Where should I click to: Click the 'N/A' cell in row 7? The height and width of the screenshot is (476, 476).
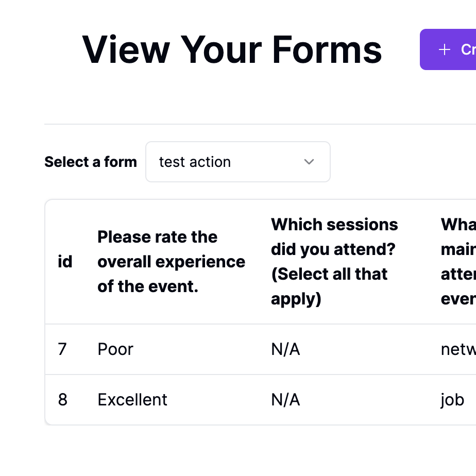point(285,349)
